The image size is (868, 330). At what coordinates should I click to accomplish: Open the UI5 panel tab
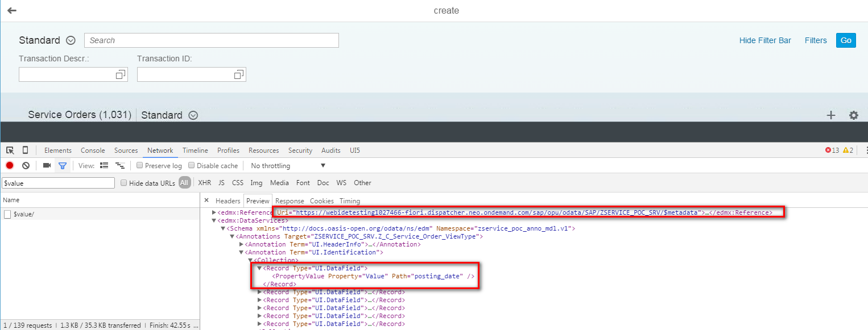point(355,151)
